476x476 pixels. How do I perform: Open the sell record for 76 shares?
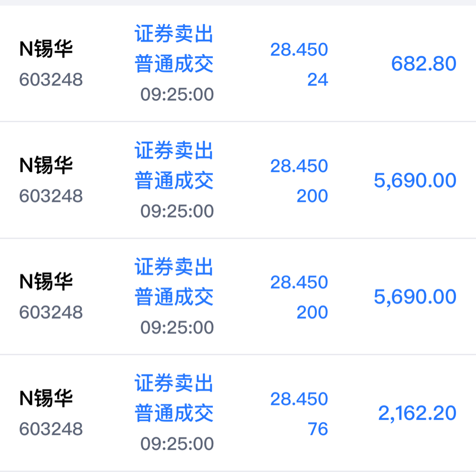[238, 413]
